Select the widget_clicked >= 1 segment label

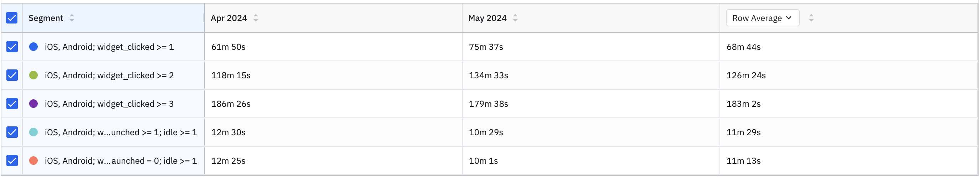coord(109,47)
